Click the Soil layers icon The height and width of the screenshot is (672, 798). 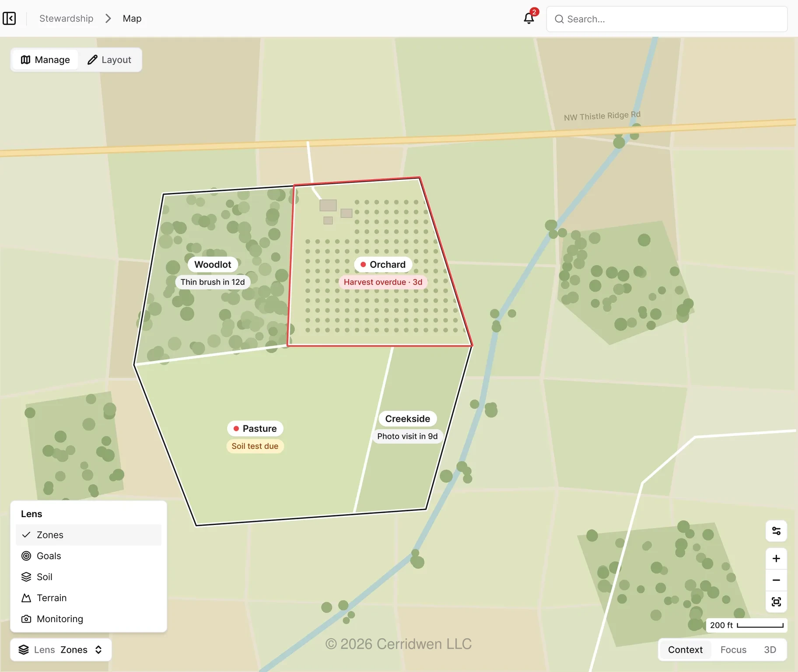tap(26, 577)
